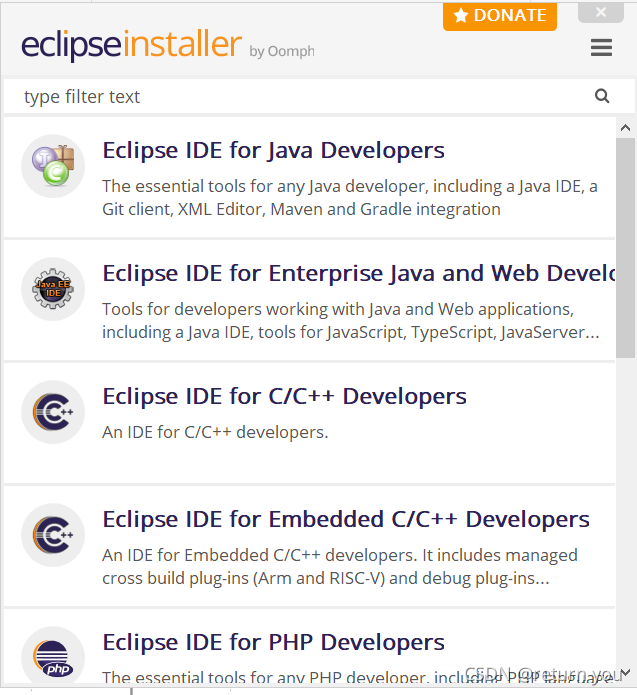Click the search magnifier icon

602,96
